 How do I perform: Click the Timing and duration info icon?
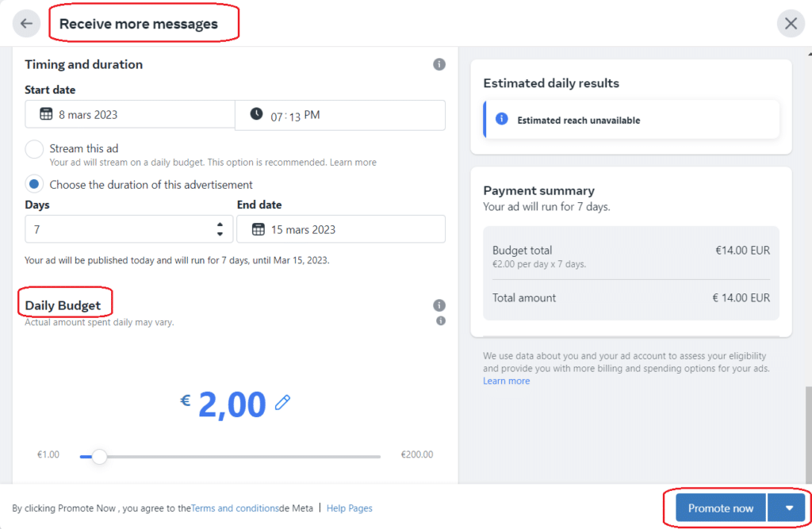click(439, 64)
